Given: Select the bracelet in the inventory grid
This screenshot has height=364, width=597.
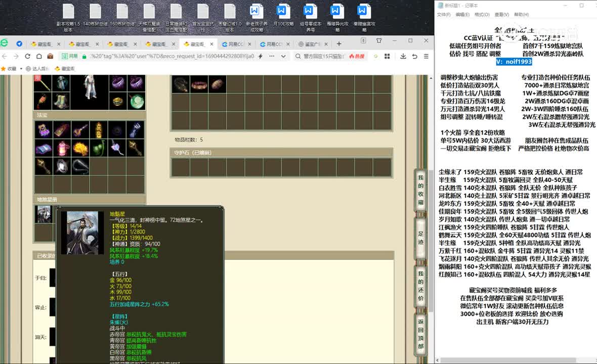Looking at the screenshot, I should pyautogui.click(x=199, y=84).
